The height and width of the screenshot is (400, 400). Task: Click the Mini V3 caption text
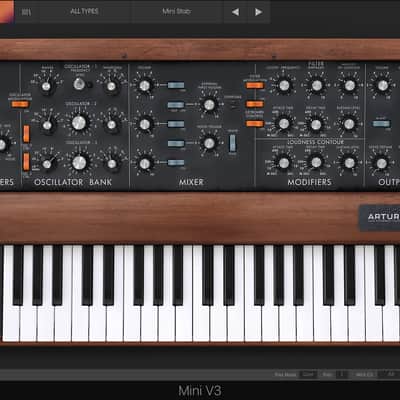200,390
